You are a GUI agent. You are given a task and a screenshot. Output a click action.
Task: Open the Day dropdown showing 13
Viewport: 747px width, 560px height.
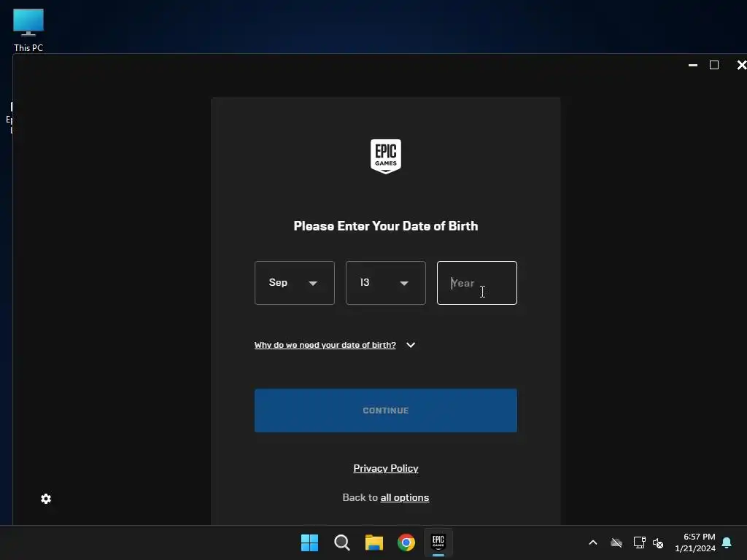pos(385,283)
